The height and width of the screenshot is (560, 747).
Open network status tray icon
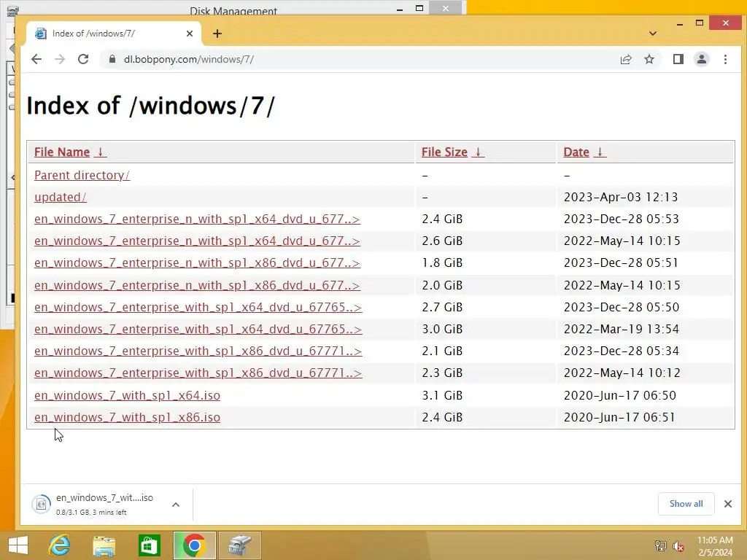[x=660, y=545]
